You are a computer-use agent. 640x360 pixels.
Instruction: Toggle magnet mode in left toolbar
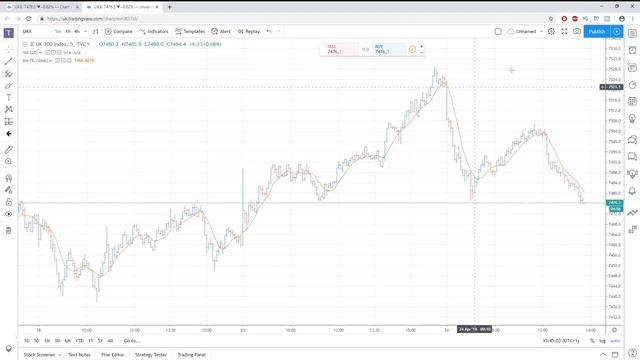coord(9,178)
